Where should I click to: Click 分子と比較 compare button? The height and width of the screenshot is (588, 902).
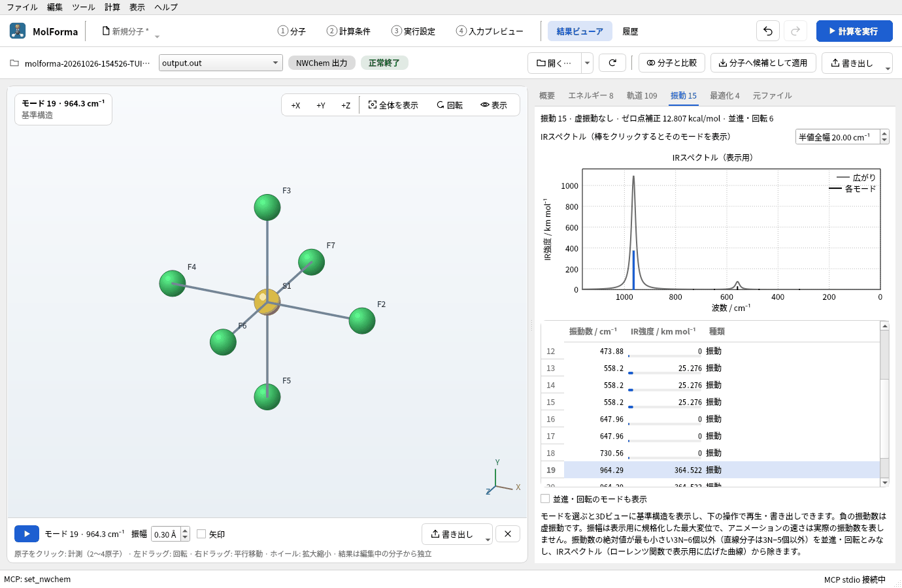(x=672, y=63)
